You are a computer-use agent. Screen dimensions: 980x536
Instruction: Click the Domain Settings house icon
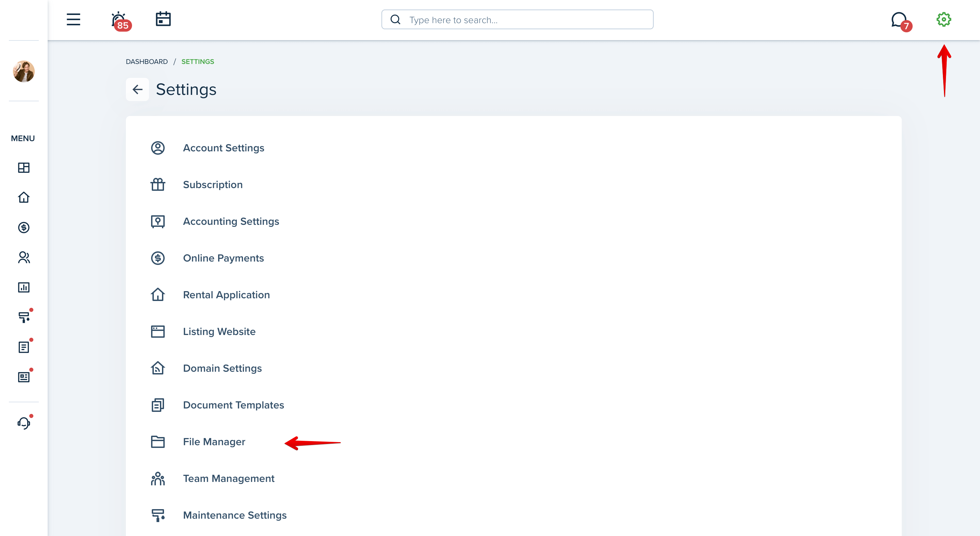pyautogui.click(x=158, y=368)
